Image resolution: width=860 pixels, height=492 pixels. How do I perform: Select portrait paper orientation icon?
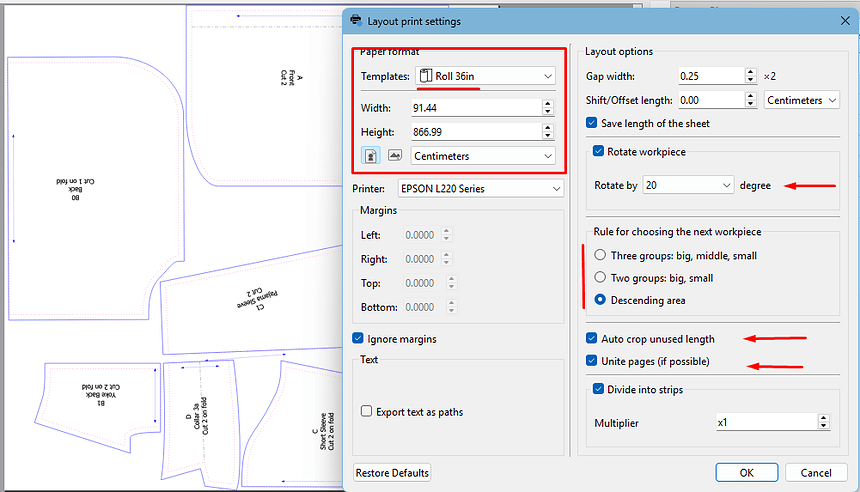tap(370, 156)
